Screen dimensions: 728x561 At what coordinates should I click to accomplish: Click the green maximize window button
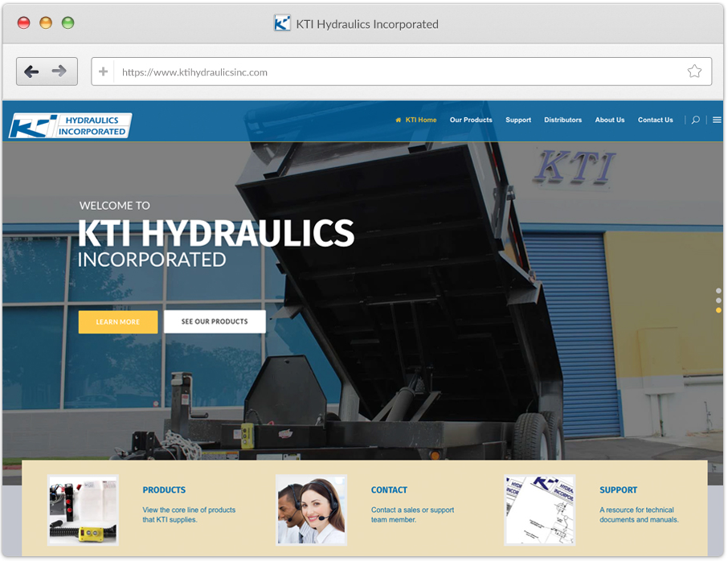(x=67, y=23)
